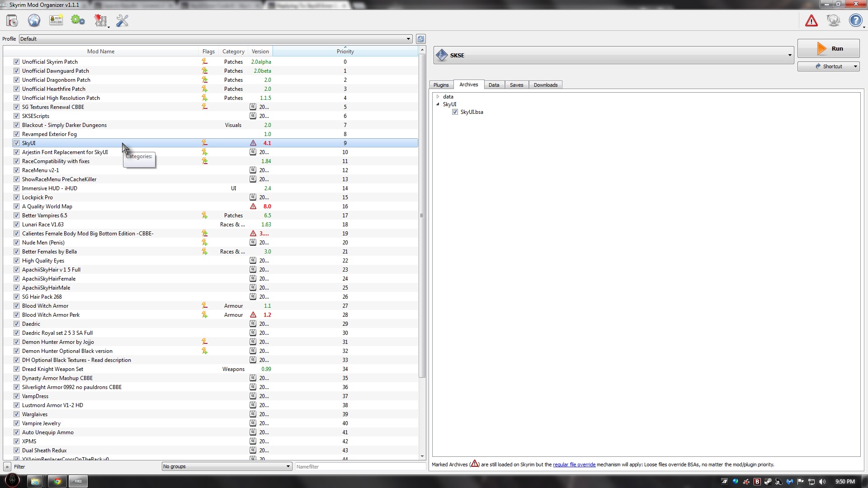Click the flag icon of Unofficial Skyrim Patch
Image resolution: width=868 pixels, height=488 pixels.
pyautogui.click(x=204, y=61)
